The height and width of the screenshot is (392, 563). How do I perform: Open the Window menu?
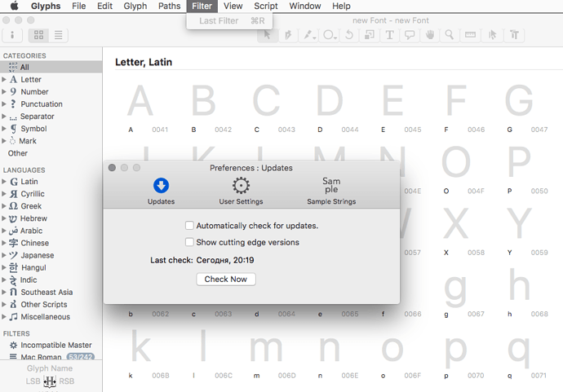305,6
